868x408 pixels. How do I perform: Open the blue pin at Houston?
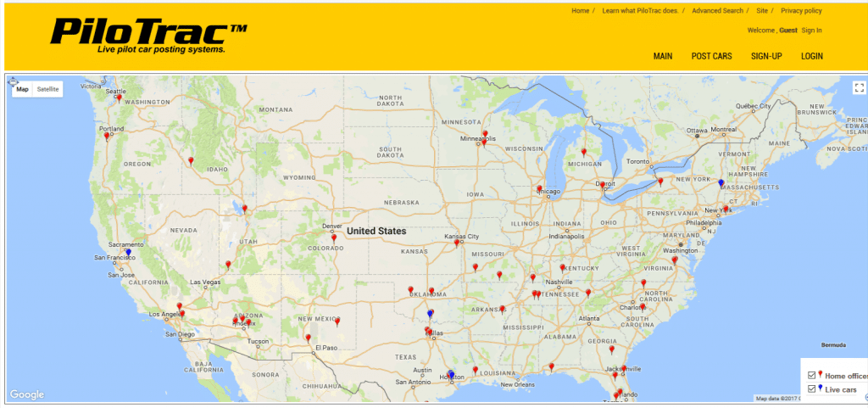(451, 374)
